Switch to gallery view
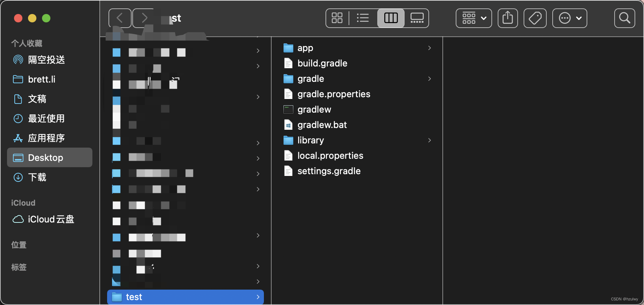Image resolution: width=644 pixels, height=305 pixels. [x=417, y=18]
